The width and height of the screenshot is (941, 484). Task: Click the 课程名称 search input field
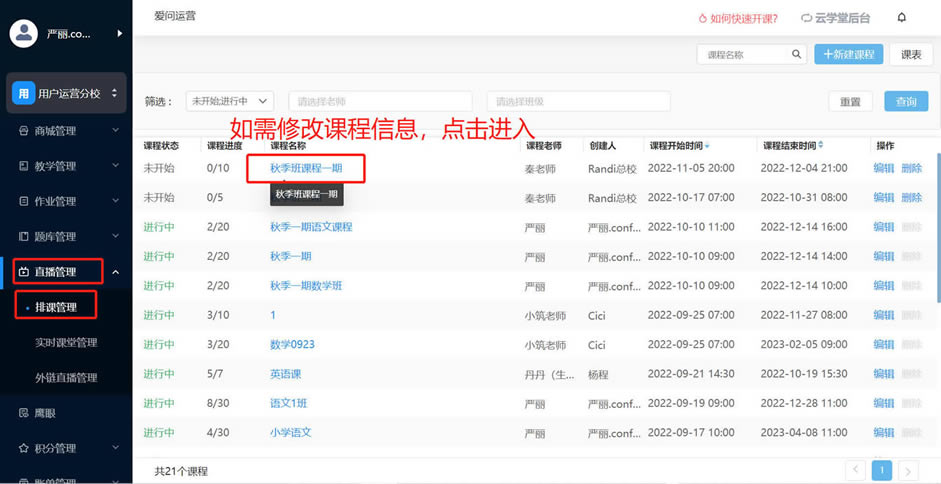[x=745, y=55]
